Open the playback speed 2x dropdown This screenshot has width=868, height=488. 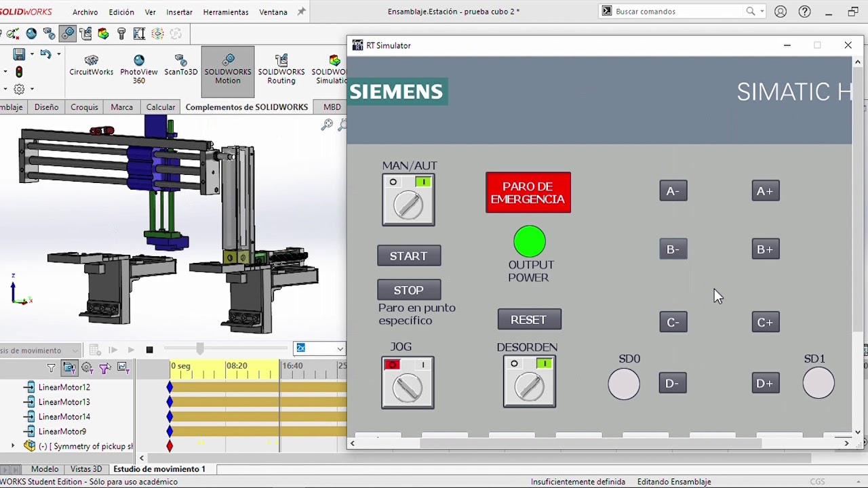pos(339,348)
